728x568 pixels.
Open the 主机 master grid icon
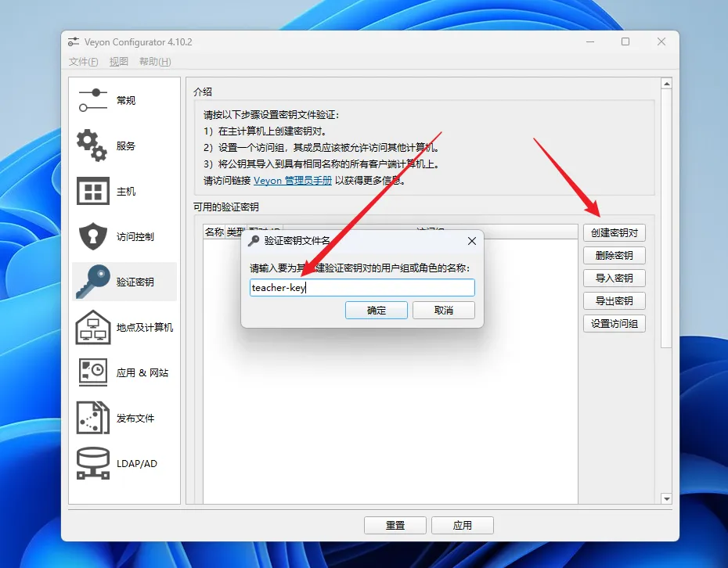coord(93,191)
